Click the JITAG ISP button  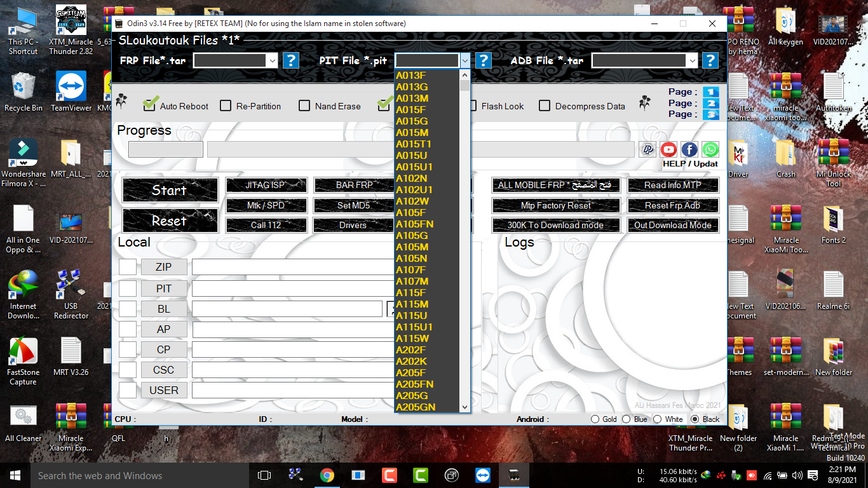pyautogui.click(x=266, y=185)
